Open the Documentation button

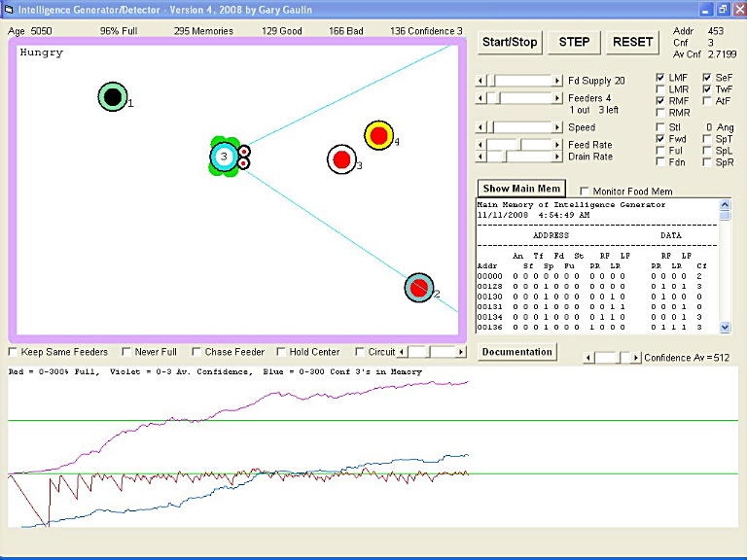(517, 352)
